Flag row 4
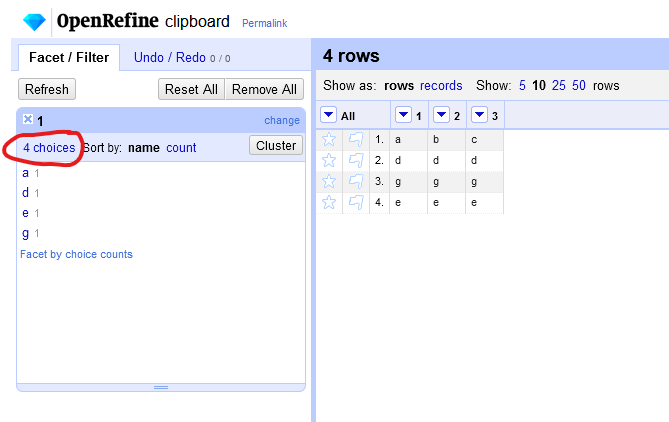This screenshot has height=422, width=669. (356, 202)
